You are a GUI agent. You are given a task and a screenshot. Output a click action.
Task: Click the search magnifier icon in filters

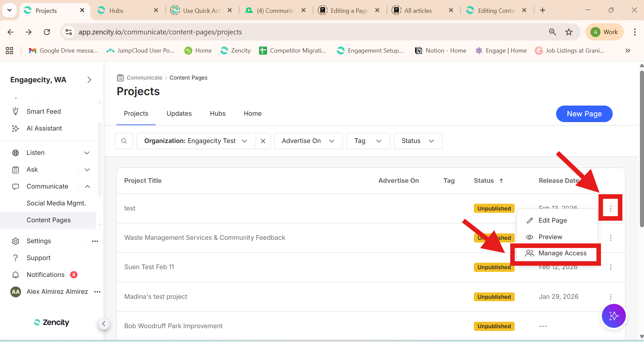124,141
